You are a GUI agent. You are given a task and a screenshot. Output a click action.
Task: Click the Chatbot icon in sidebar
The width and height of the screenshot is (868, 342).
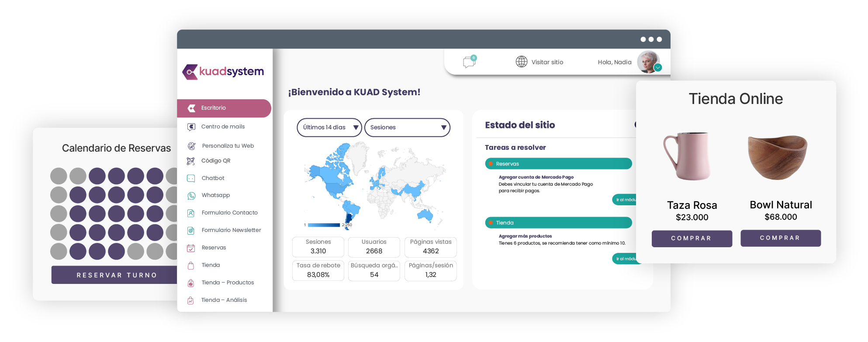coord(191,178)
